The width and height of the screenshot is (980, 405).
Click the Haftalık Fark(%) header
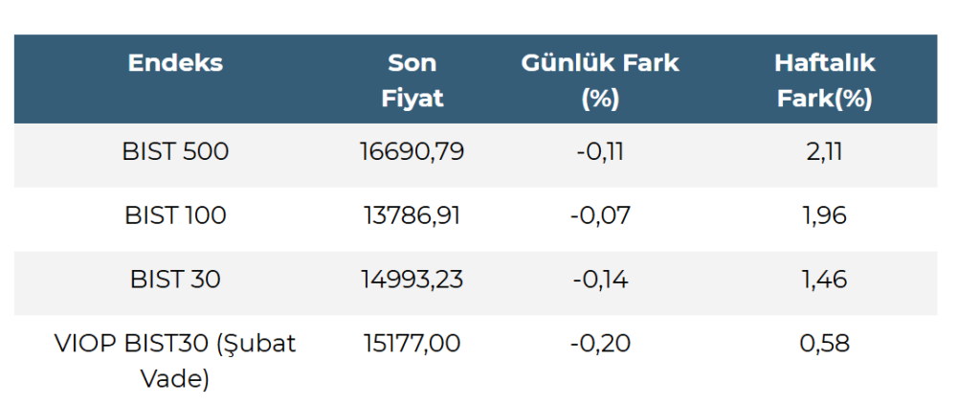[x=825, y=80]
